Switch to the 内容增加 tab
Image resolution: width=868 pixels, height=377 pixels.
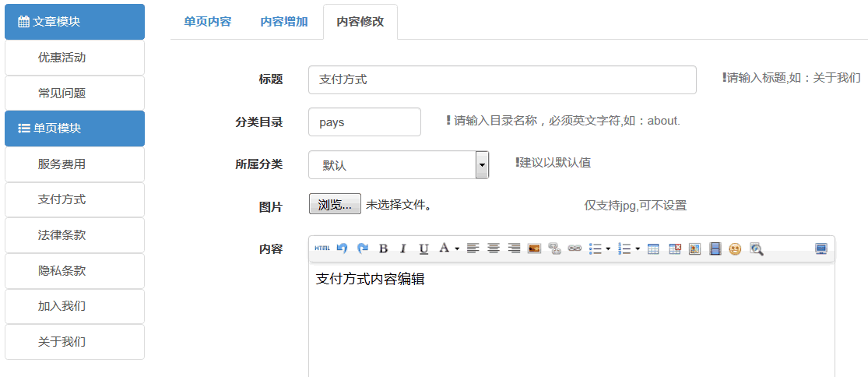pyautogui.click(x=283, y=22)
